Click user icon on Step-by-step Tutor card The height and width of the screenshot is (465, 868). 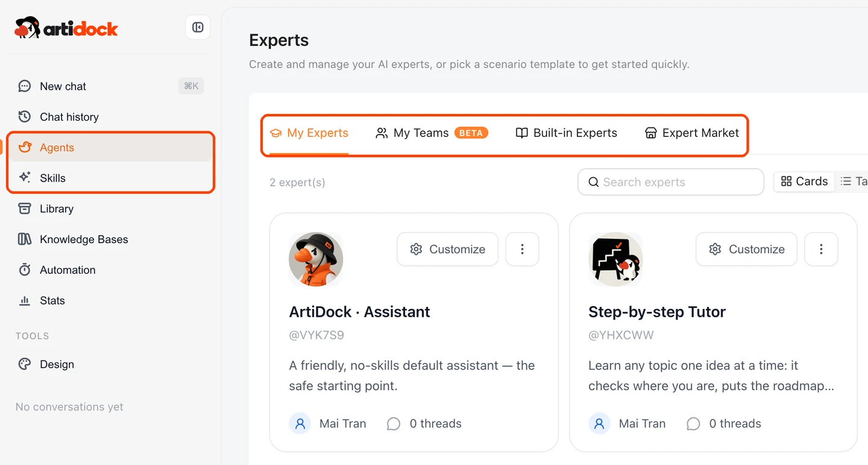coord(599,424)
